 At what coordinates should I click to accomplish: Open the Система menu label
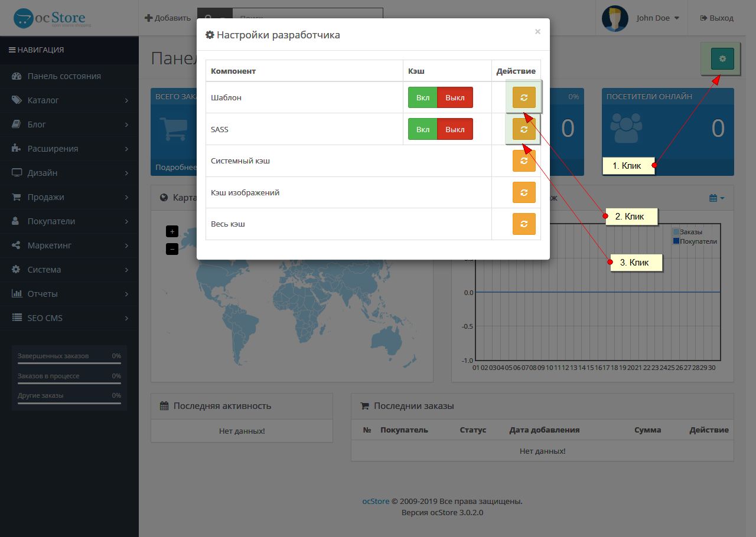coord(44,270)
